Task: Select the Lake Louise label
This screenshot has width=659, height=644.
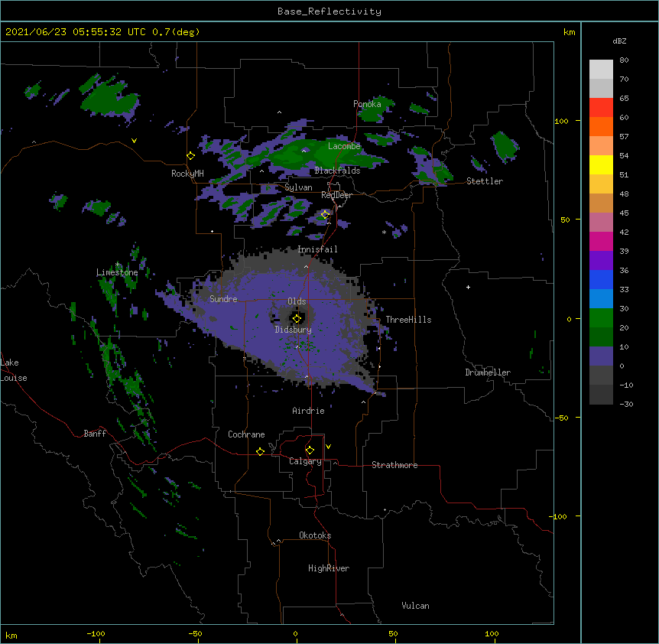Action: tap(14, 370)
